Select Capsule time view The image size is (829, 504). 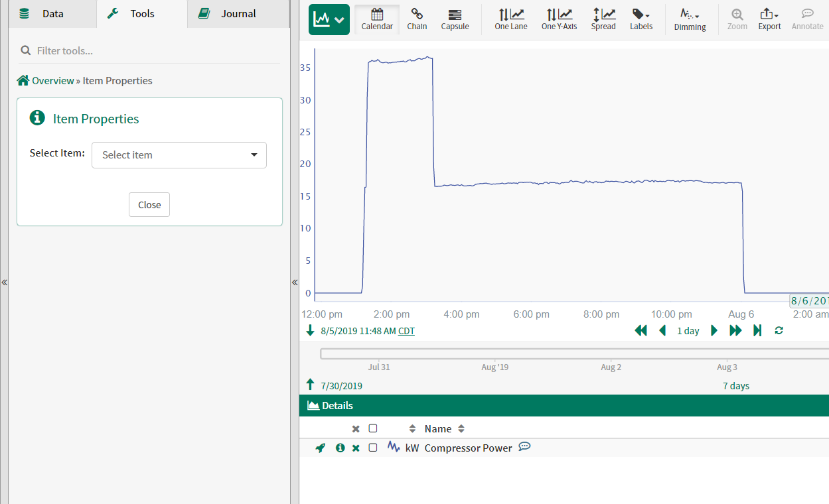pyautogui.click(x=455, y=19)
